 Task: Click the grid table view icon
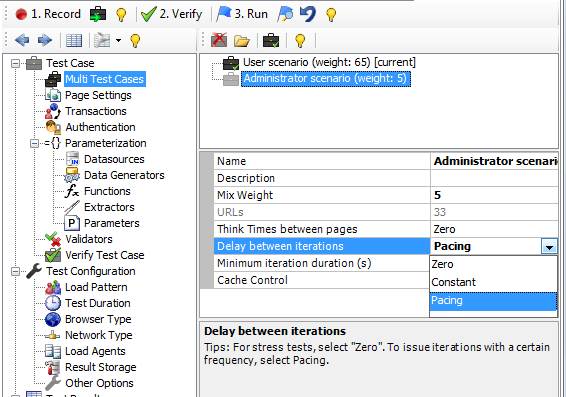[x=74, y=40]
